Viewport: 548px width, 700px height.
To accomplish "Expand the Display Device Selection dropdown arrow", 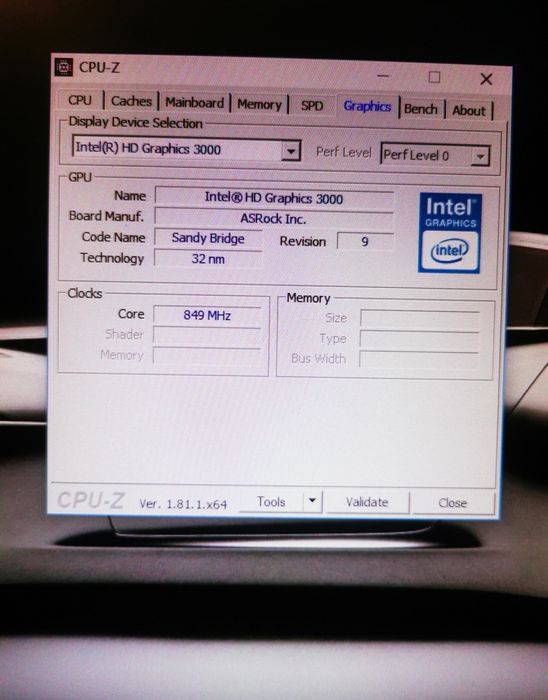I will [x=291, y=151].
